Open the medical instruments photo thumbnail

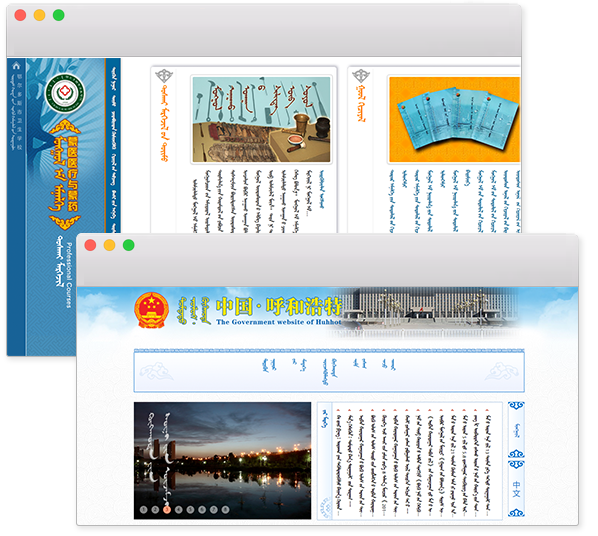(x=261, y=119)
